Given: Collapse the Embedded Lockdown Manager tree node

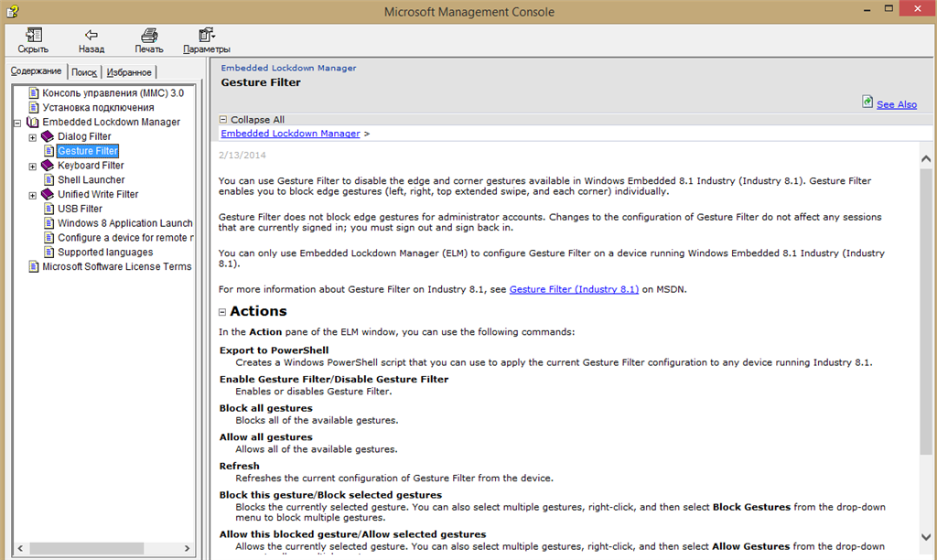Looking at the screenshot, I should pos(17,123).
